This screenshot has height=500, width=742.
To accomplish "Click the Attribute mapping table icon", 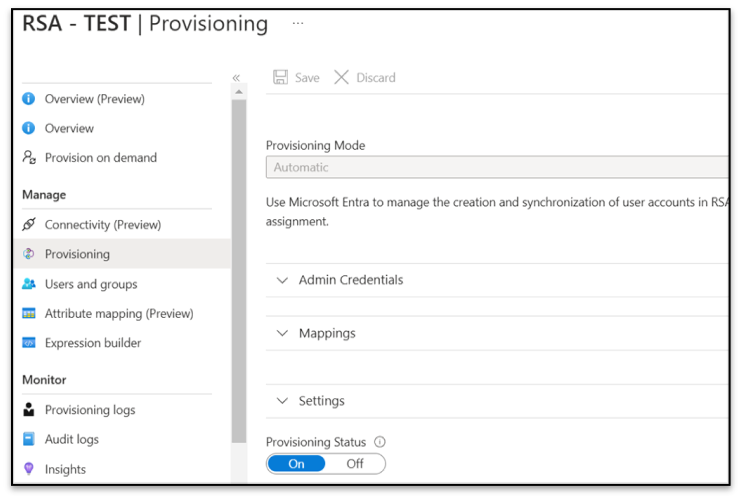I will point(29,314).
